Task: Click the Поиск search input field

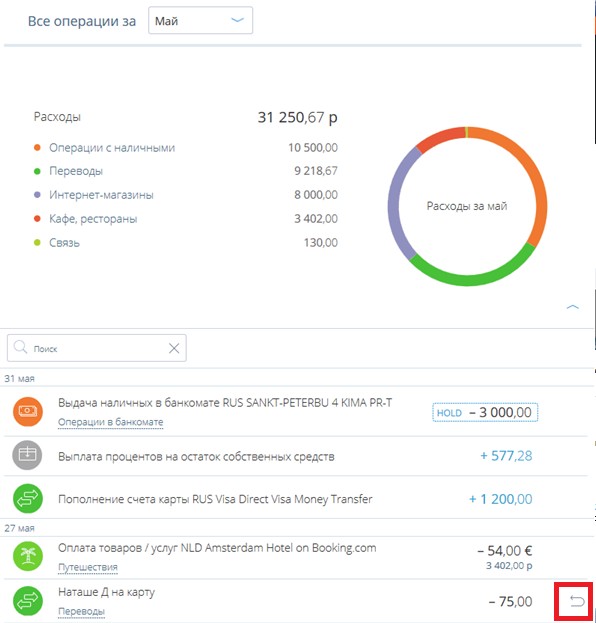Action: 97,348
